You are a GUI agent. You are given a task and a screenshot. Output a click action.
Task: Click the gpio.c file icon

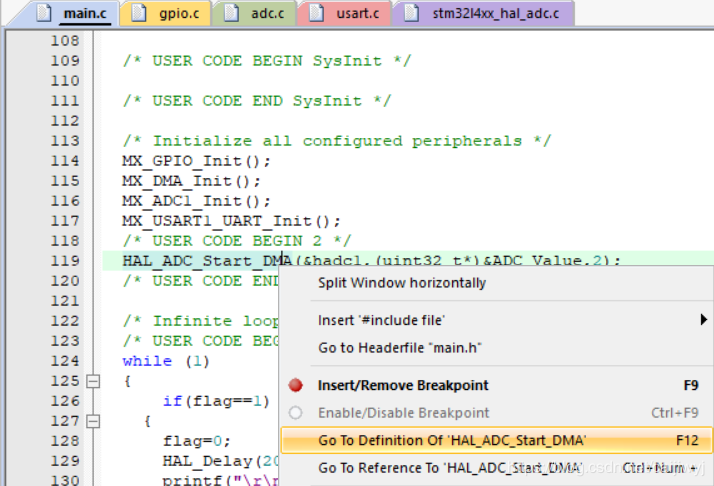(x=137, y=14)
